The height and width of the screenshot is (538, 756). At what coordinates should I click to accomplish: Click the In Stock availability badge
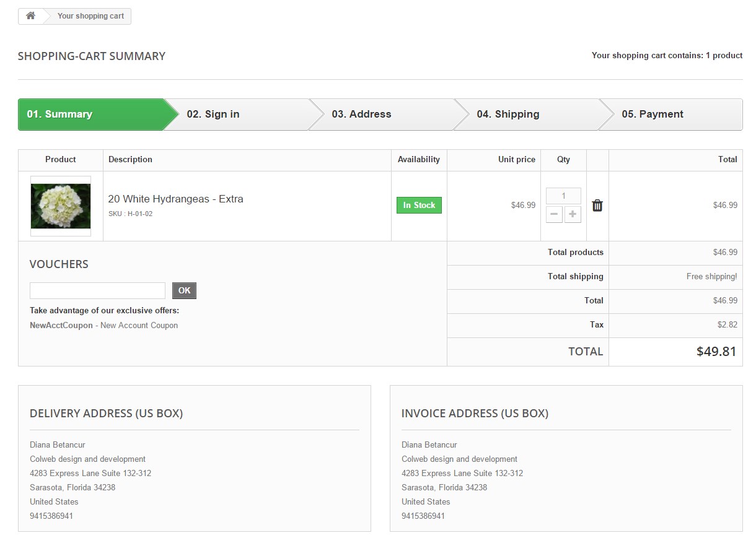click(x=419, y=206)
